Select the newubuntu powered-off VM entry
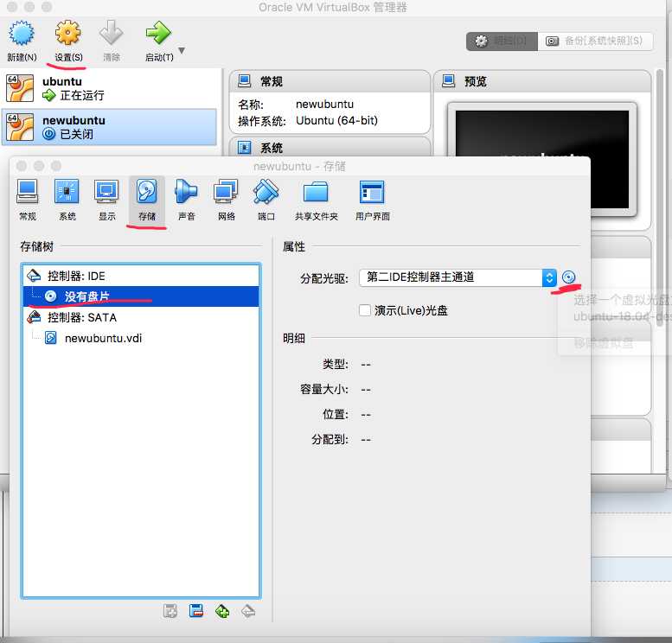 [x=111, y=127]
